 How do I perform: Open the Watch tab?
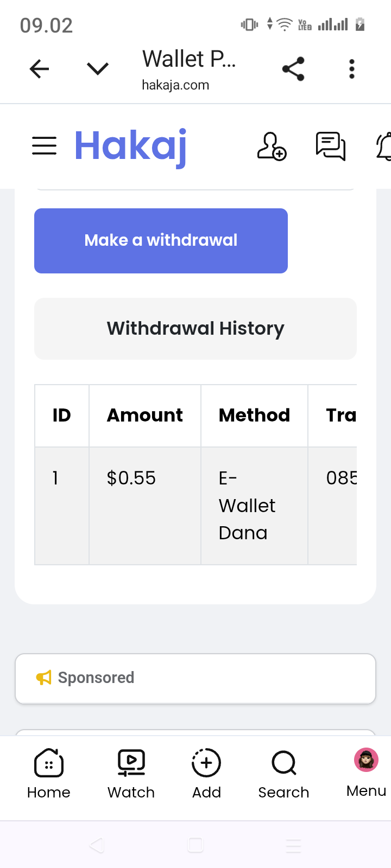[131, 773]
